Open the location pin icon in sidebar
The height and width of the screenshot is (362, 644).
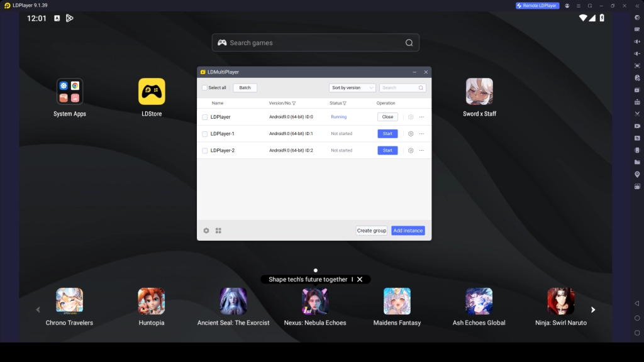coord(637,175)
